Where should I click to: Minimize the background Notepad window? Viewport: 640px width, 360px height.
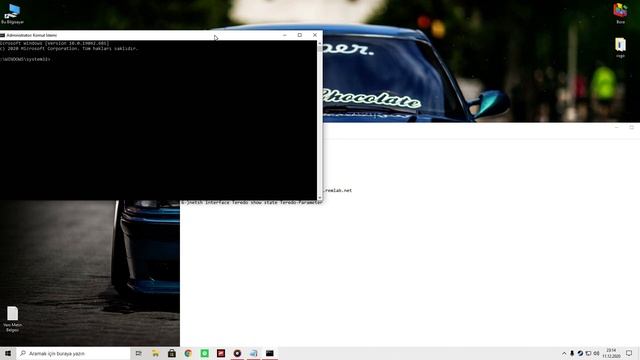[x=617, y=127]
